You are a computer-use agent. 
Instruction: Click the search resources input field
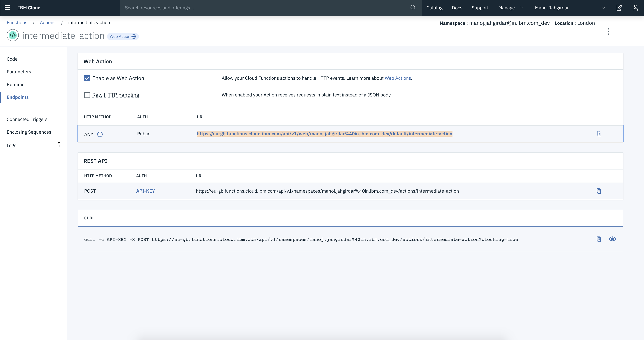[265, 8]
